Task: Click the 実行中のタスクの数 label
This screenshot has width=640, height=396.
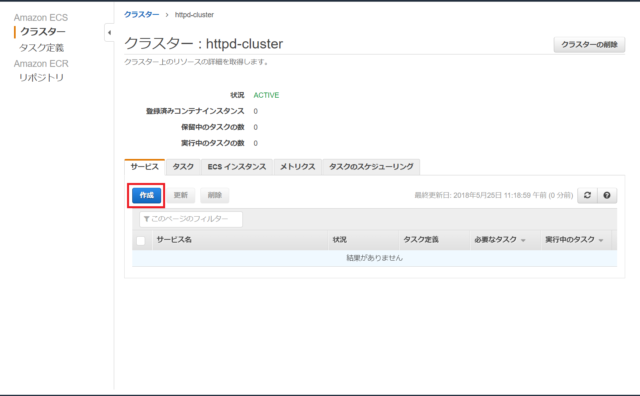Action: (213, 143)
